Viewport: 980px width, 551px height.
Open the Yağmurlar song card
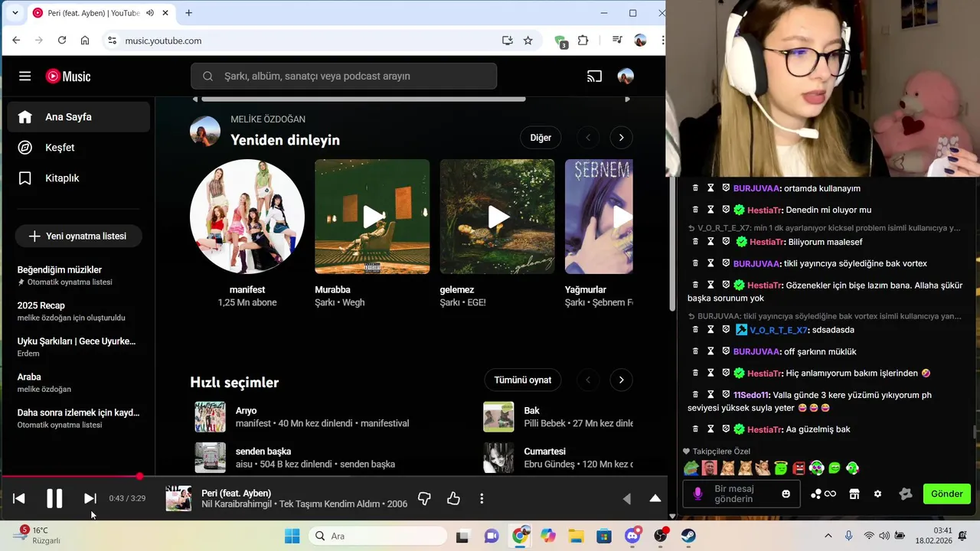(x=599, y=217)
